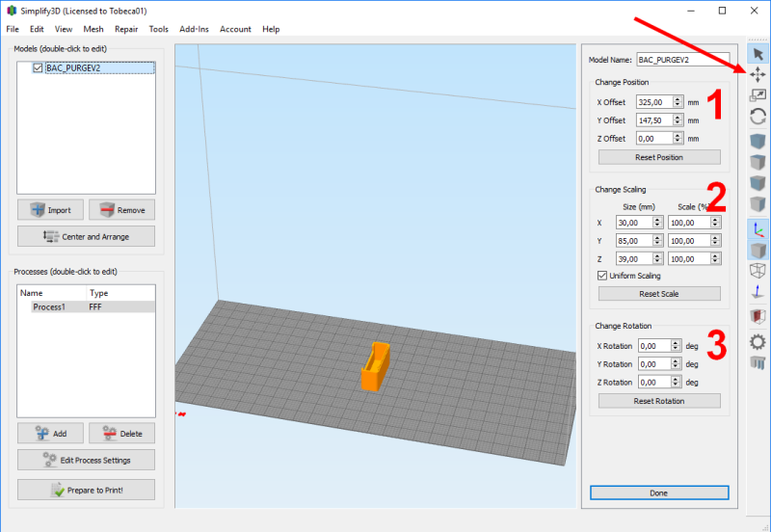This screenshot has height=532, width=771.
Task: Click the Prepare to Print! button
Action: tap(86, 491)
